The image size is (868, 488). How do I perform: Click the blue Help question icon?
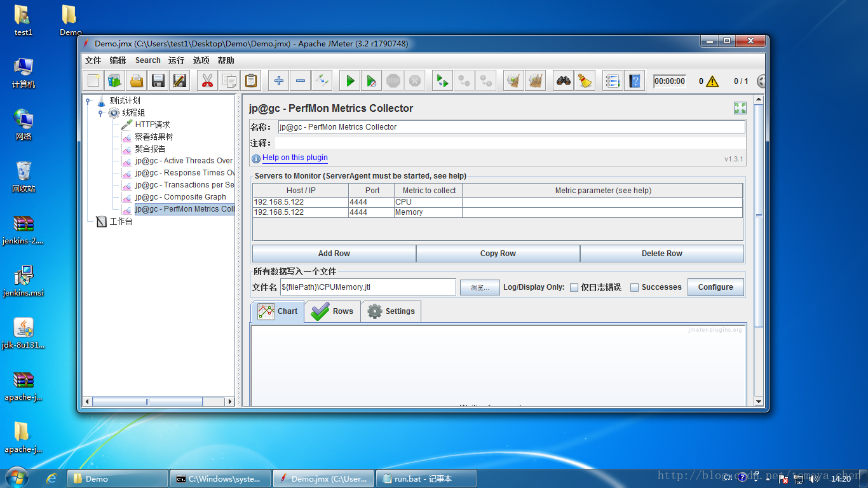[634, 81]
